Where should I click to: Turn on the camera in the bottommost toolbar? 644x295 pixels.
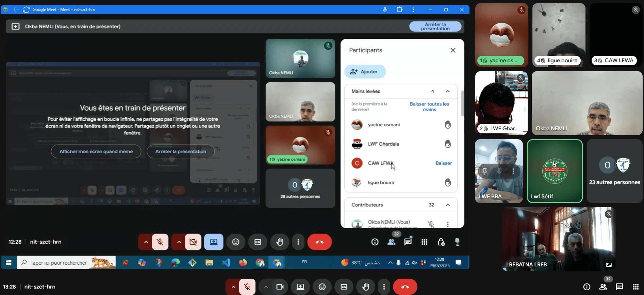coord(280,287)
